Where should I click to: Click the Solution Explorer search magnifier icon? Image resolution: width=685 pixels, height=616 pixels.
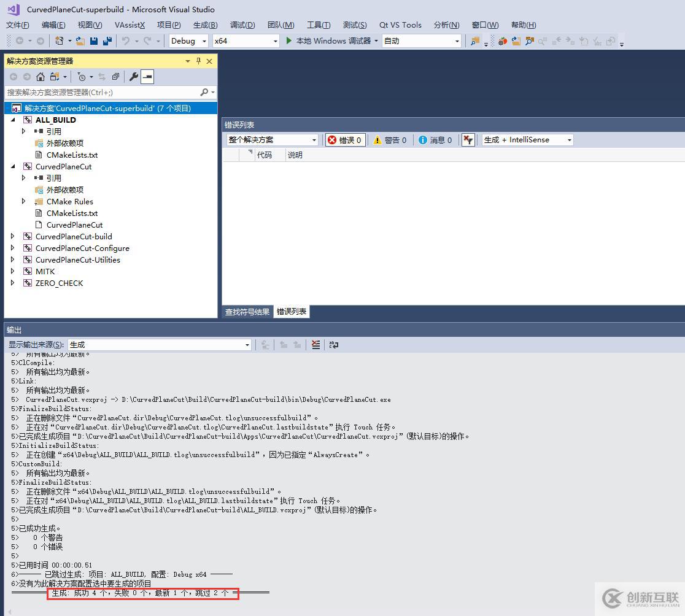tap(204, 92)
